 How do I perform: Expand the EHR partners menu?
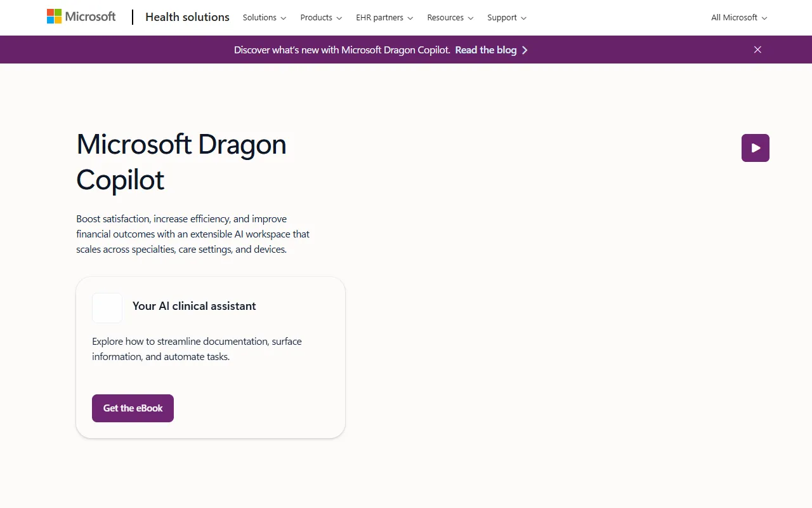(384, 18)
